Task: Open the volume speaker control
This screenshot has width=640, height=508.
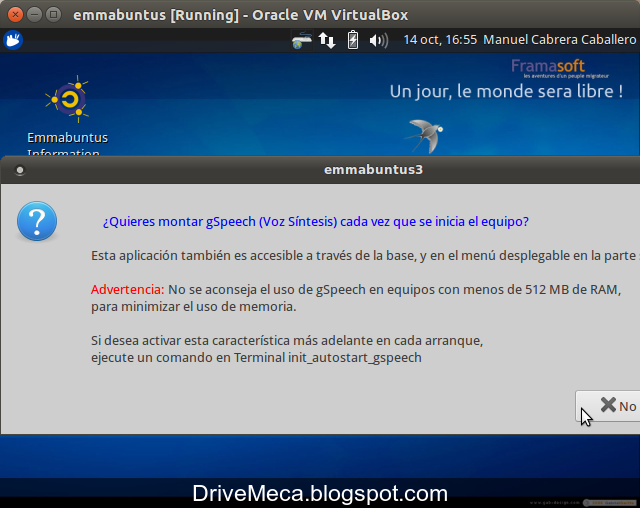Action: [x=378, y=40]
